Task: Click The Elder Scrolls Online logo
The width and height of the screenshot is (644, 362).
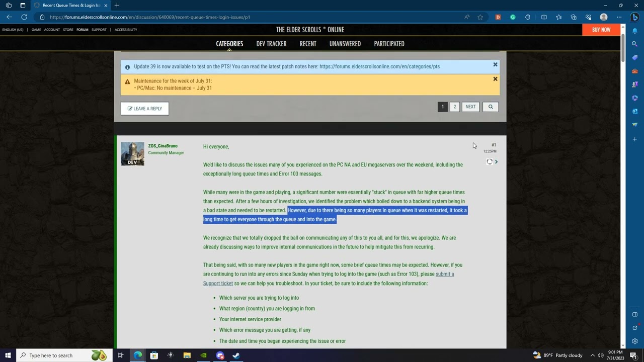Action: [x=310, y=30]
